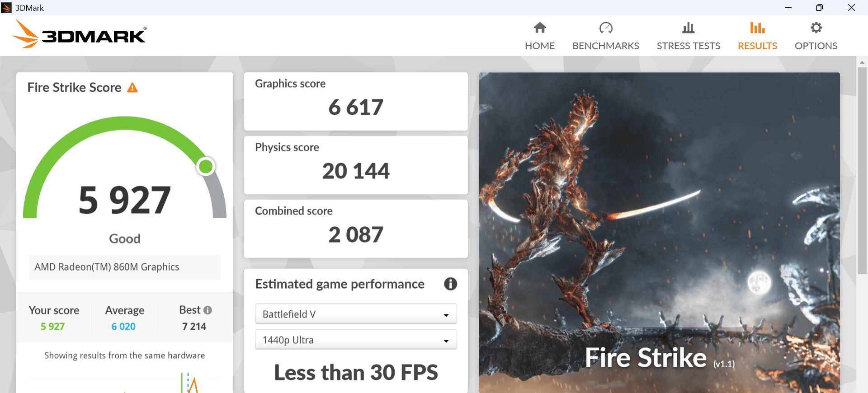Click the vertical scrollbar on the right

862,171
